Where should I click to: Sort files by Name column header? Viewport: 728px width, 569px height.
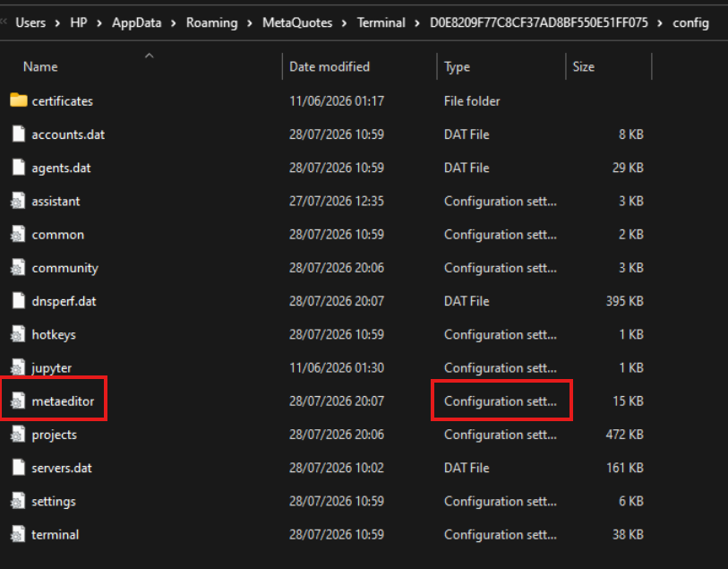[40, 67]
